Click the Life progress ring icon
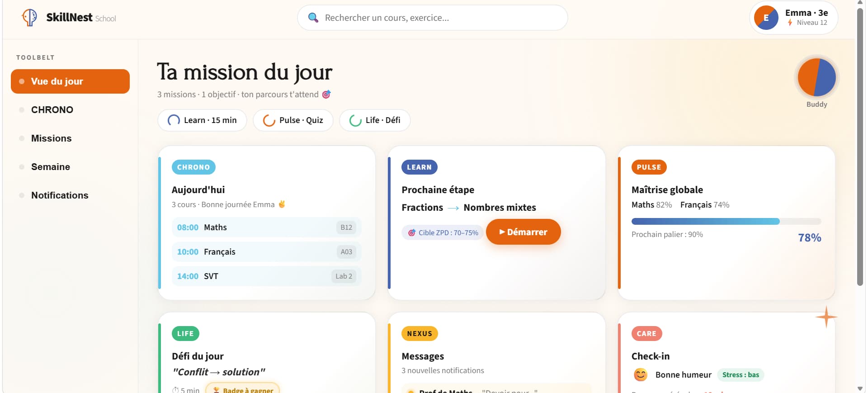The width and height of the screenshot is (868, 393). tap(356, 120)
